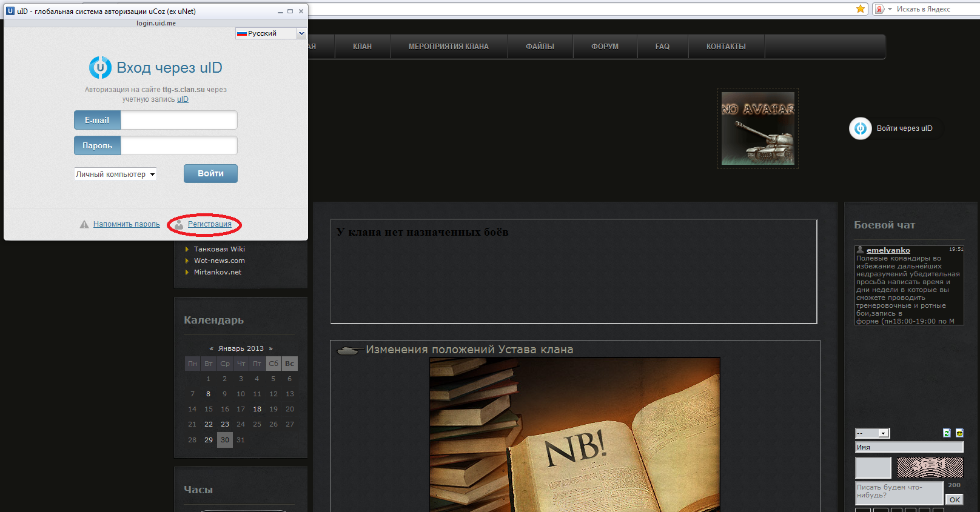This screenshot has height=512, width=980.
Task: Click the uID logo beside 'Вход через uID'
Action: (x=100, y=67)
